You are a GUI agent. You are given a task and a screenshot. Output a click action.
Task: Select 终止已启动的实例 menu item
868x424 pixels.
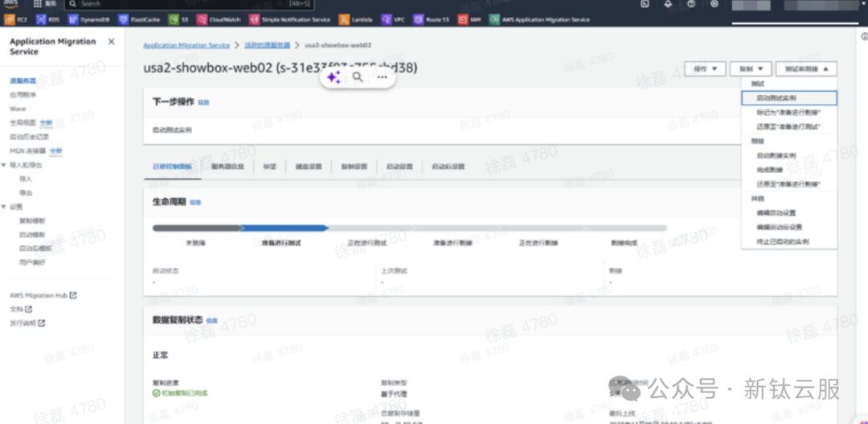pyautogui.click(x=789, y=241)
